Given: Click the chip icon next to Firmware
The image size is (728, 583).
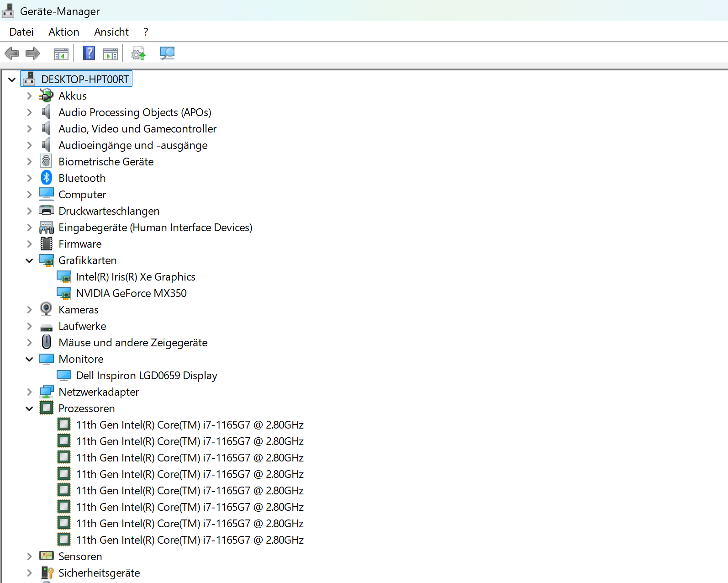Looking at the screenshot, I should (x=46, y=244).
